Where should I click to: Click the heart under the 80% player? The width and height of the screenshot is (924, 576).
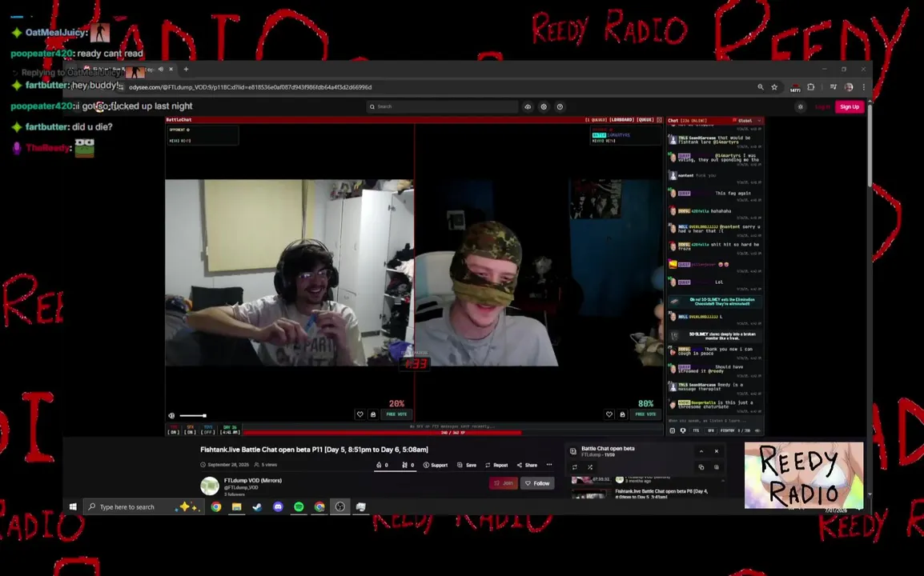pos(609,414)
